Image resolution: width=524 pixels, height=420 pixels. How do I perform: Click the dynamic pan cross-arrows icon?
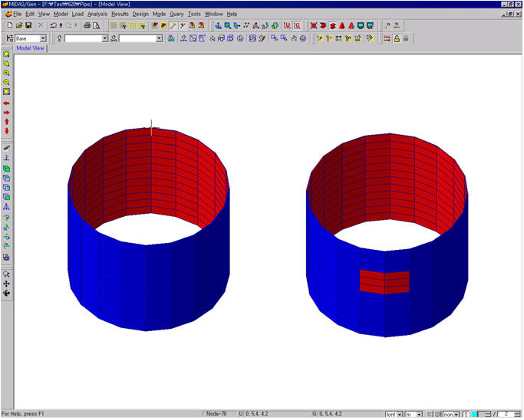6,284
